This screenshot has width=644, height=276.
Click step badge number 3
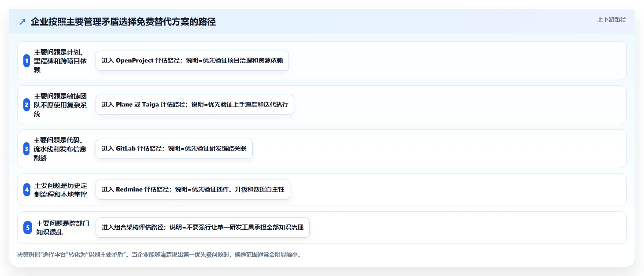coord(26,149)
